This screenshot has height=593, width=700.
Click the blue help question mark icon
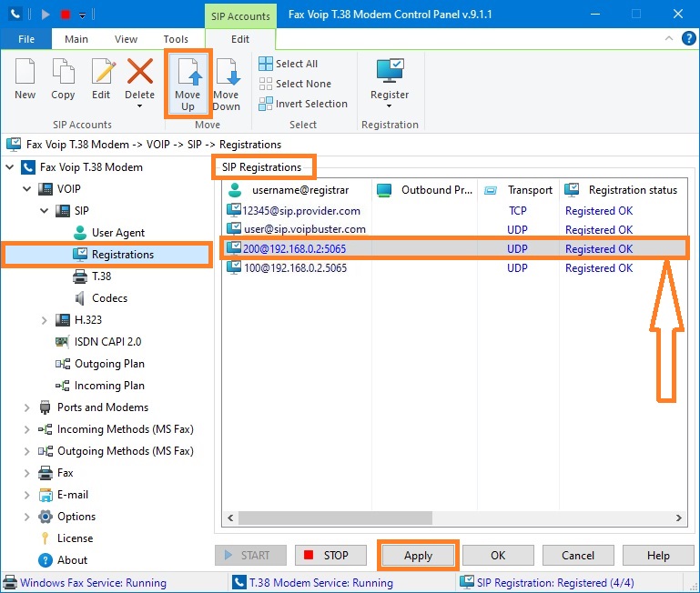[689, 38]
